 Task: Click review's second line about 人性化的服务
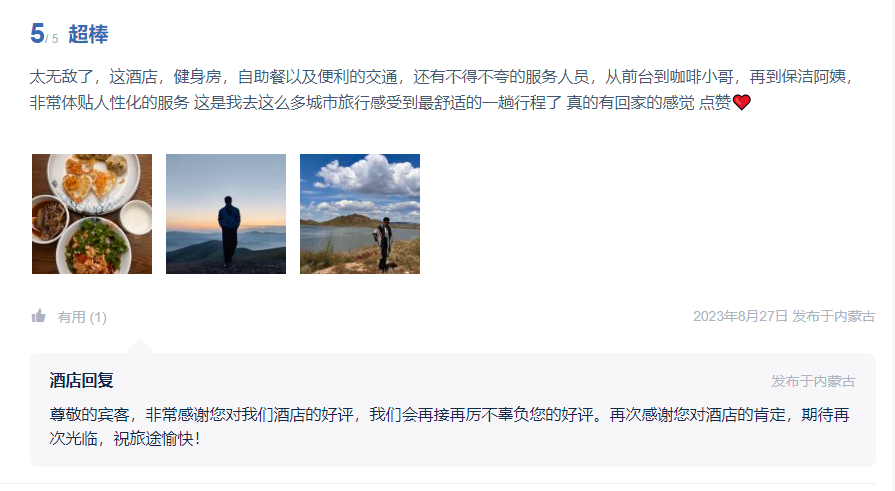click(x=390, y=103)
